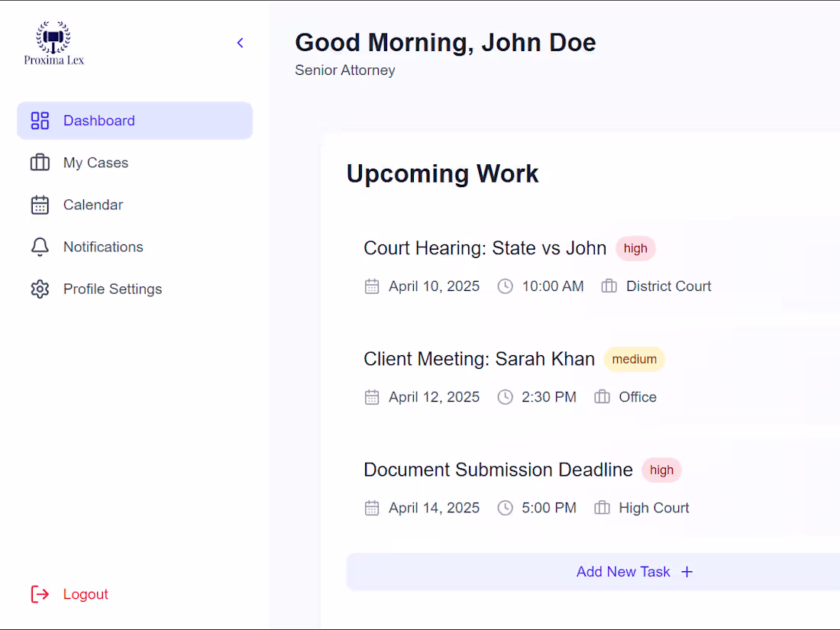Select the District Court location text
Viewport: 840px width, 630px height.
(x=669, y=286)
